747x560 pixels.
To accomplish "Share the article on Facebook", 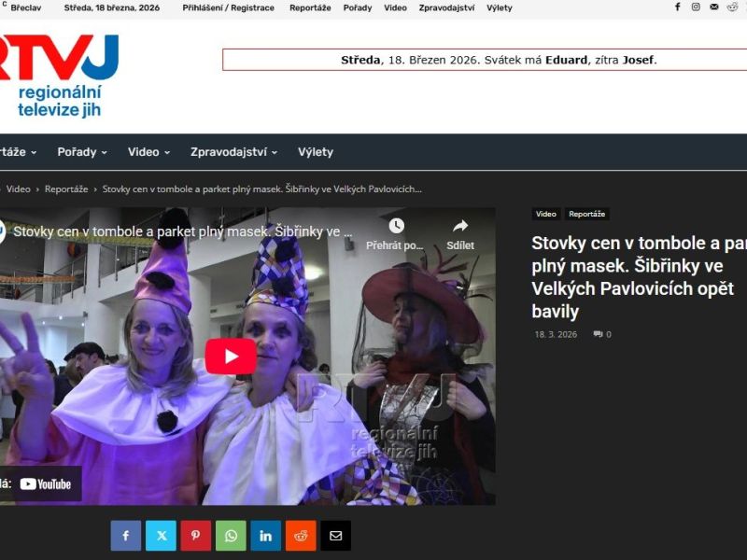I will coord(126,536).
